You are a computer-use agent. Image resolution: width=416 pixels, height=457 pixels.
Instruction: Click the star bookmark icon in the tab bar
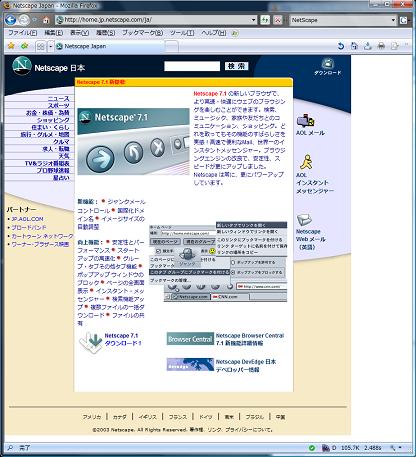pos(11,46)
